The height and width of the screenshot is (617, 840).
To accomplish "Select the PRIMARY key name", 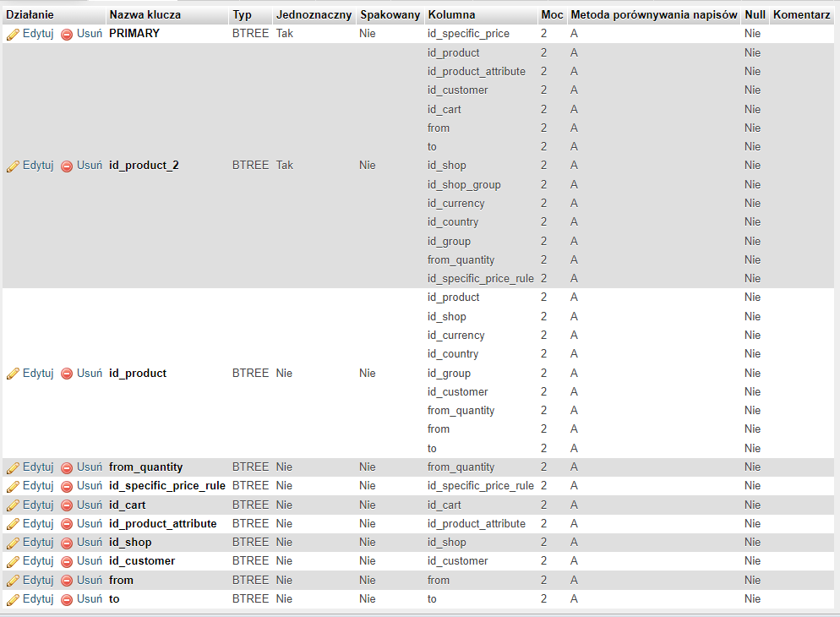I will point(134,33).
